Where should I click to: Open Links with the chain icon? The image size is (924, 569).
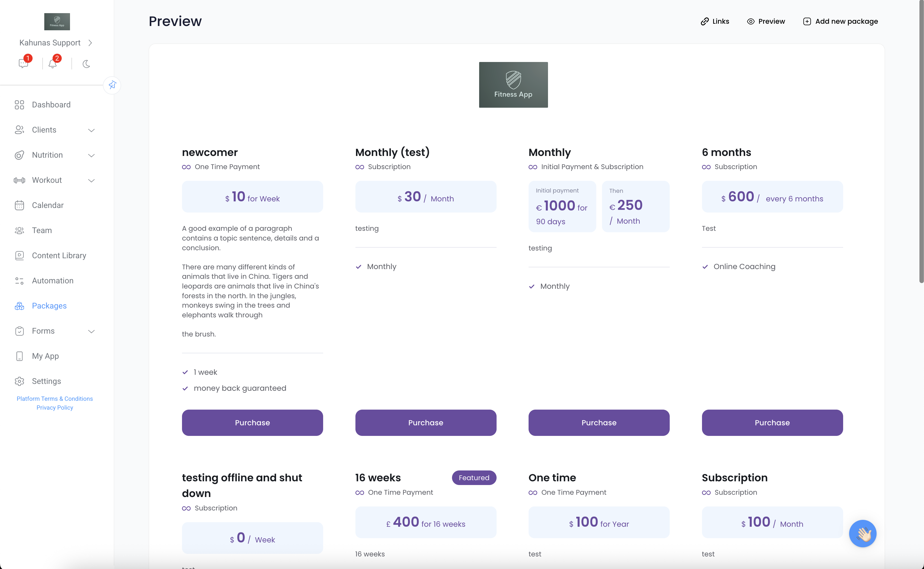(715, 21)
